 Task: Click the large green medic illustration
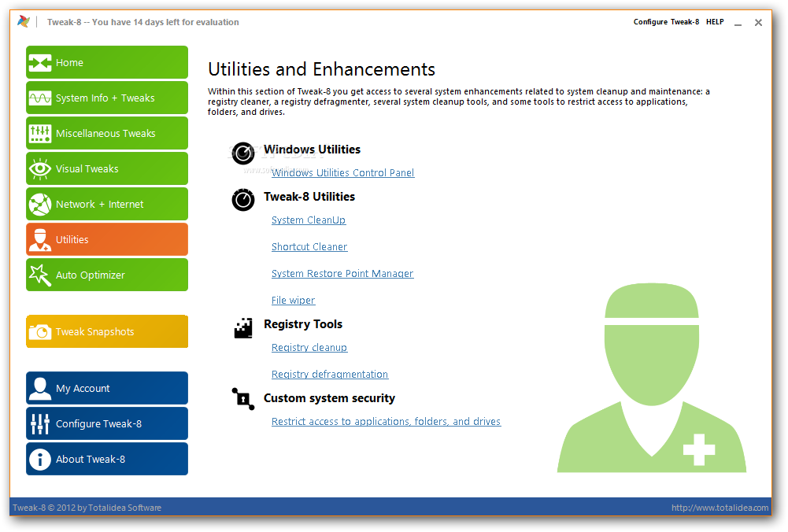point(652,378)
